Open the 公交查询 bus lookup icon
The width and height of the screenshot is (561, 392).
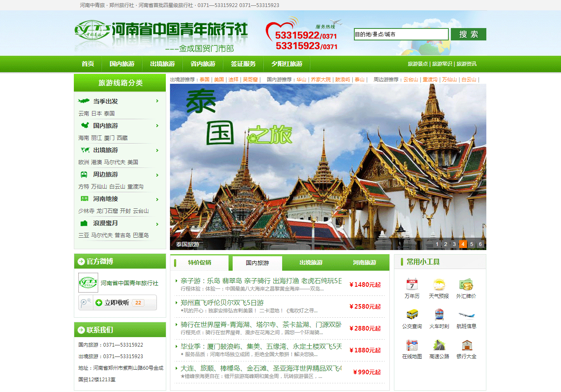point(412,314)
